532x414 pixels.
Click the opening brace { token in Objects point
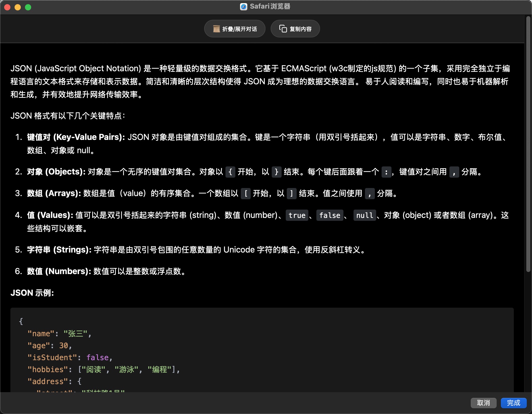coord(230,172)
